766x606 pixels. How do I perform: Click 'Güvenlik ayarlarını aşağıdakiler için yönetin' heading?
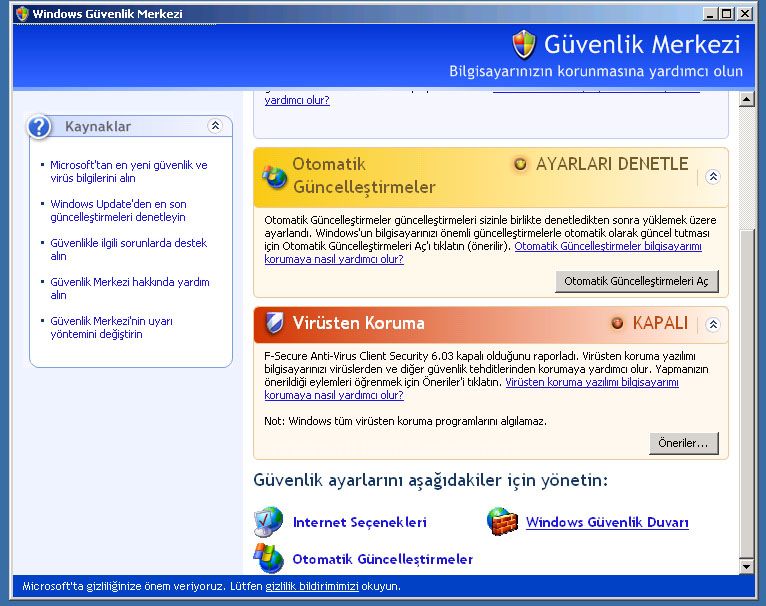[430, 480]
